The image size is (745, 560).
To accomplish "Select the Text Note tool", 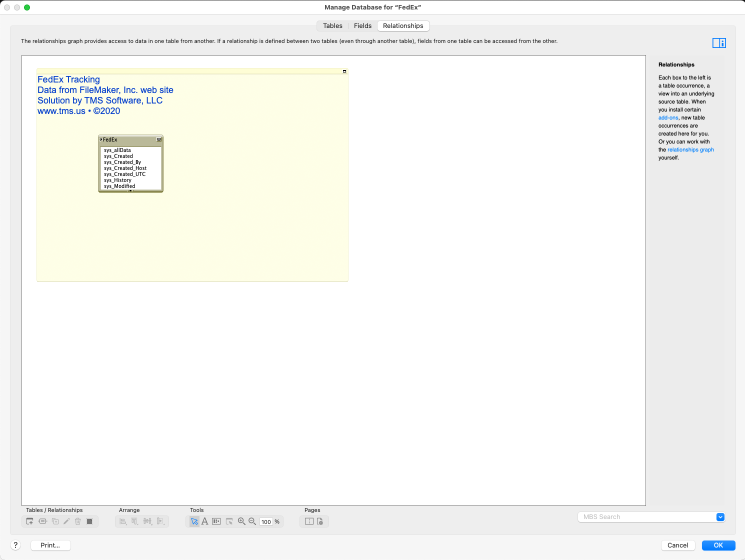I will [205, 521].
